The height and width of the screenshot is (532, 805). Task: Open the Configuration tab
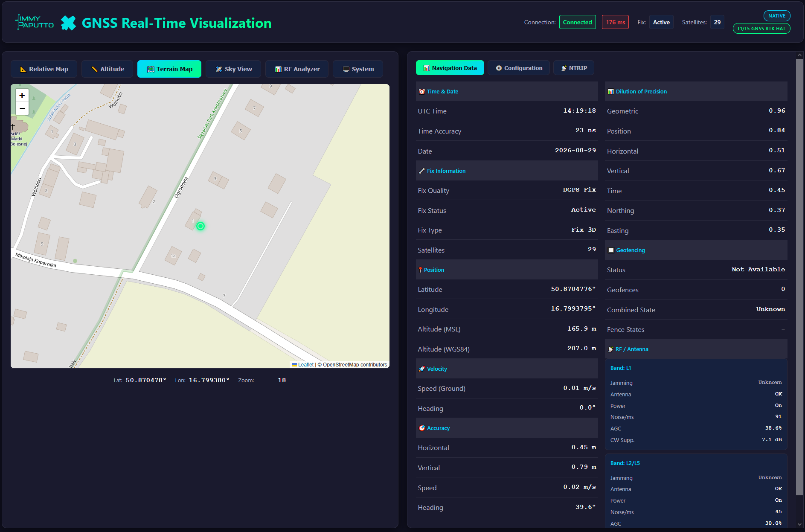click(x=519, y=68)
